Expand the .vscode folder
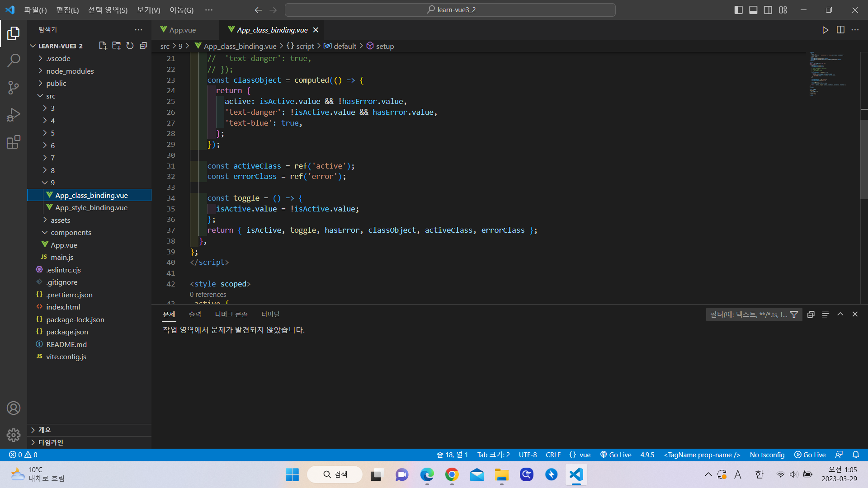Viewport: 868px width, 488px height. coord(89,58)
